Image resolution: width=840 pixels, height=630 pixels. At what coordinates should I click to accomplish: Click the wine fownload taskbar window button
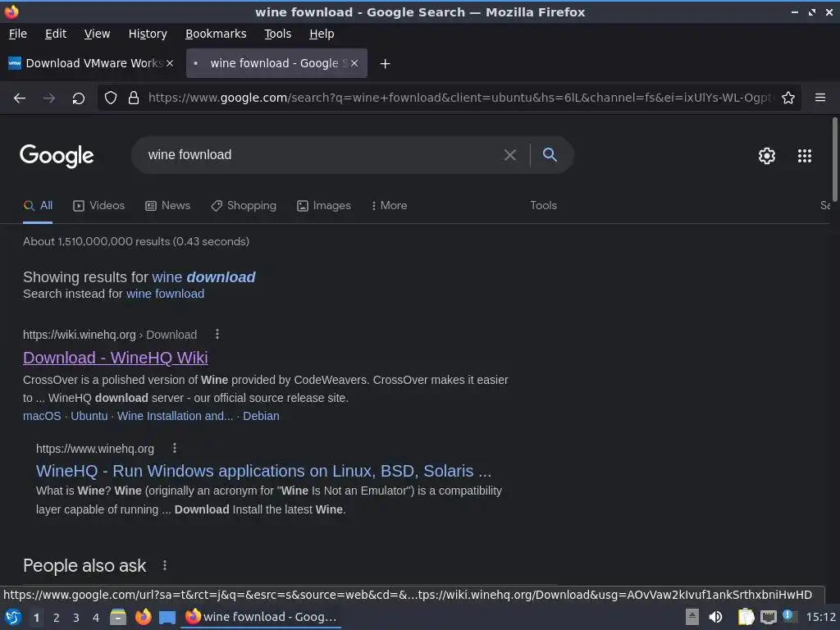pos(262,617)
